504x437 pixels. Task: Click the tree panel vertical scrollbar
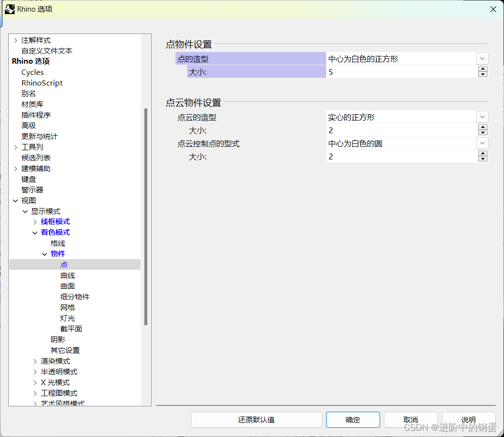point(146,217)
